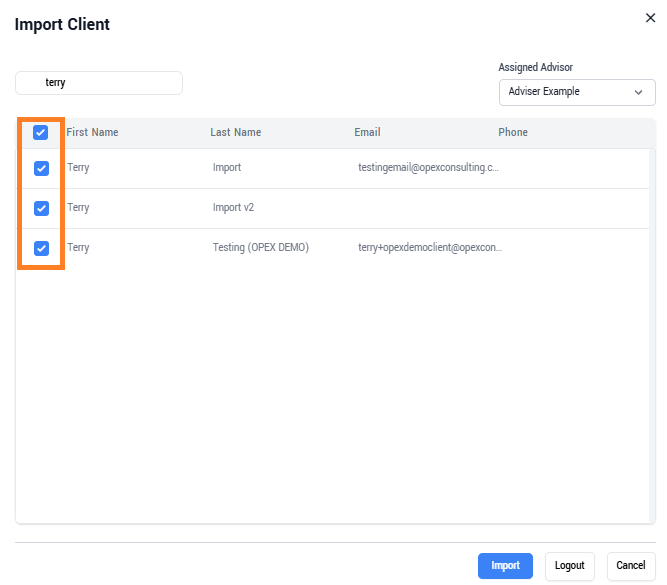The width and height of the screenshot is (667, 585).
Task: Uncheck the Terry Import row checkbox
Action: pos(41,168)
